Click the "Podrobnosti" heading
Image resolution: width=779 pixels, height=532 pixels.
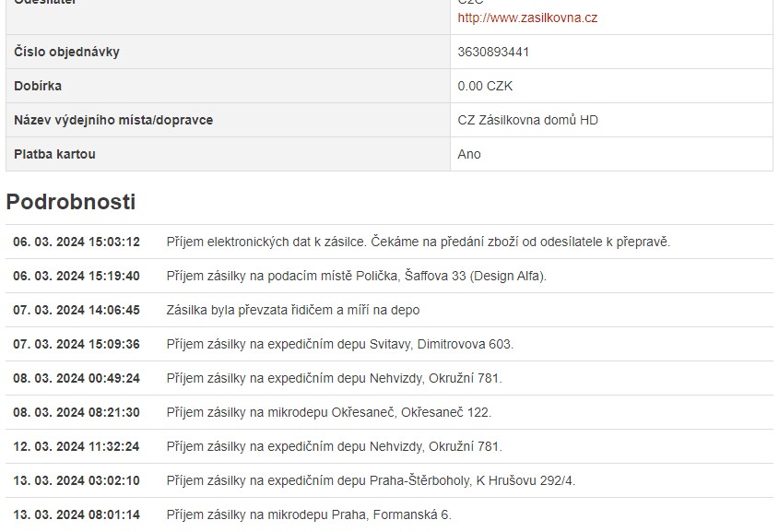tap(71, 202)
